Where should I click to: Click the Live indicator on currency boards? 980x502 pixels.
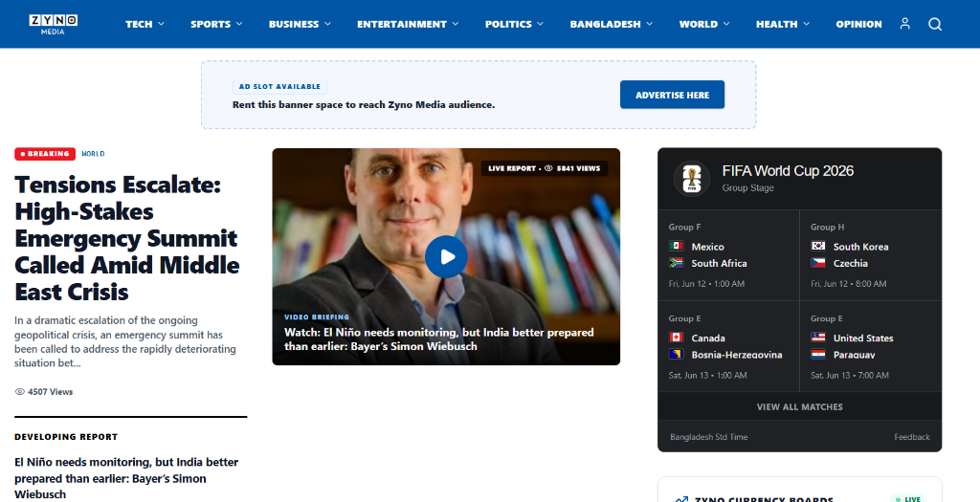pos(908,498)
